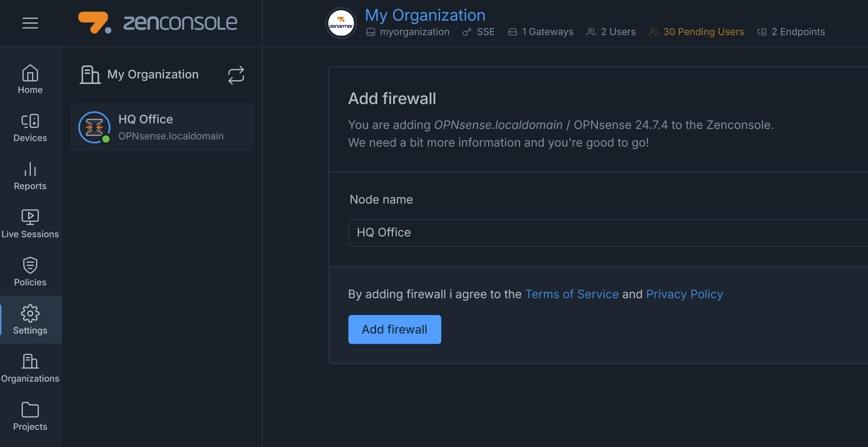The height and width of the screenshot is (447, 868).
Task: Select My Organization panel title
Action: 153,75
